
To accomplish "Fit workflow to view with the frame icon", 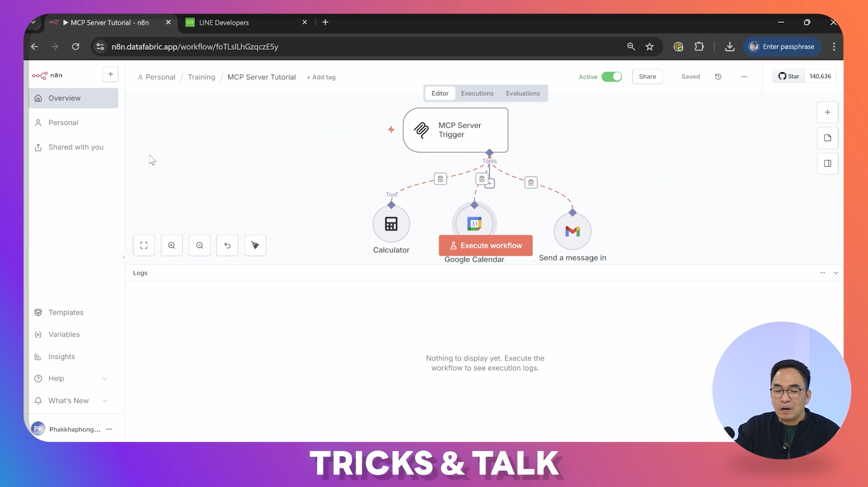I will click(144, 245).
